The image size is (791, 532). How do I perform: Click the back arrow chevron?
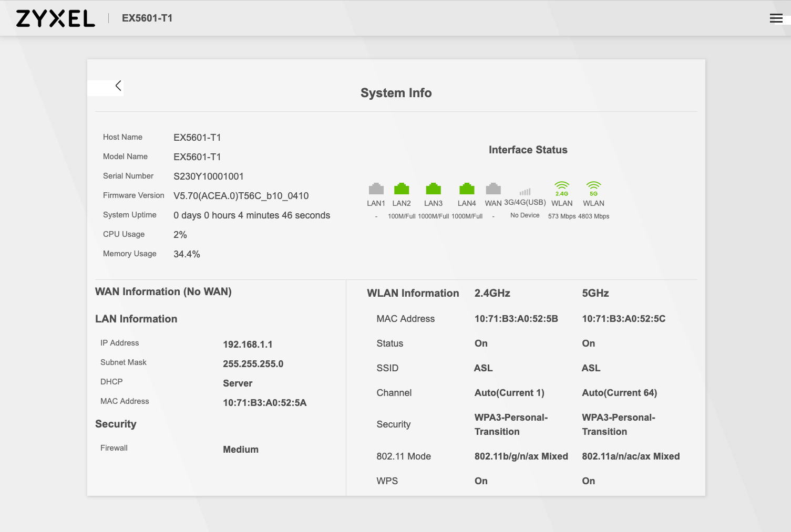tap(118, 86)
